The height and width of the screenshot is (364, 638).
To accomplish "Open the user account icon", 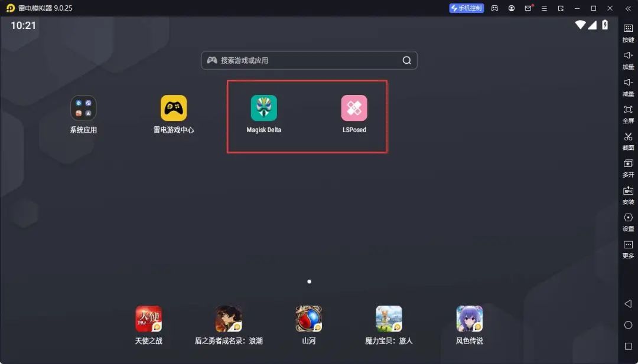I will (x=512, y=8).
